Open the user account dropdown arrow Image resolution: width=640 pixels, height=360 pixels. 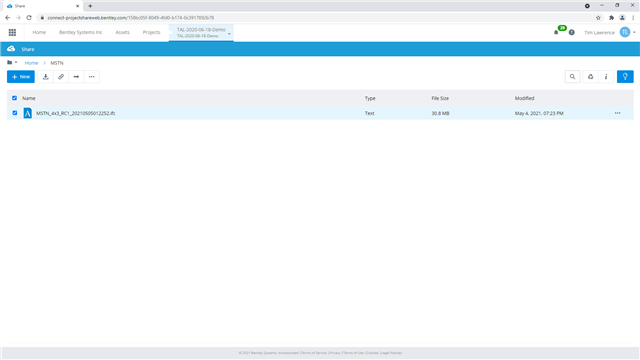point(634,32)
